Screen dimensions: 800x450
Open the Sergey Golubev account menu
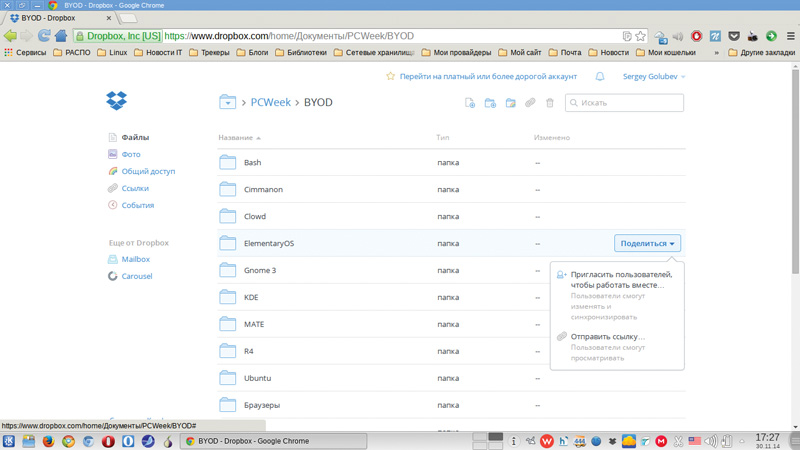pos(654,77)
